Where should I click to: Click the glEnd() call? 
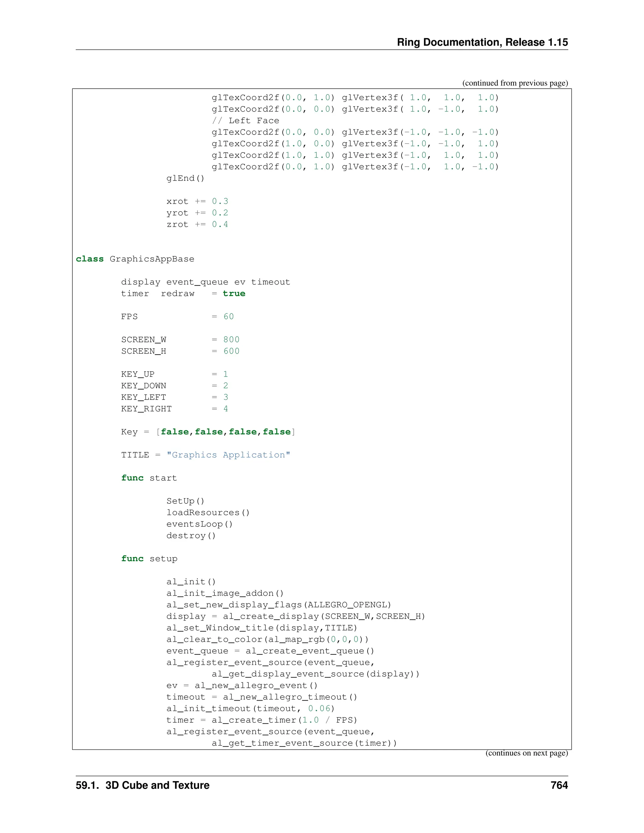[186, 178]
